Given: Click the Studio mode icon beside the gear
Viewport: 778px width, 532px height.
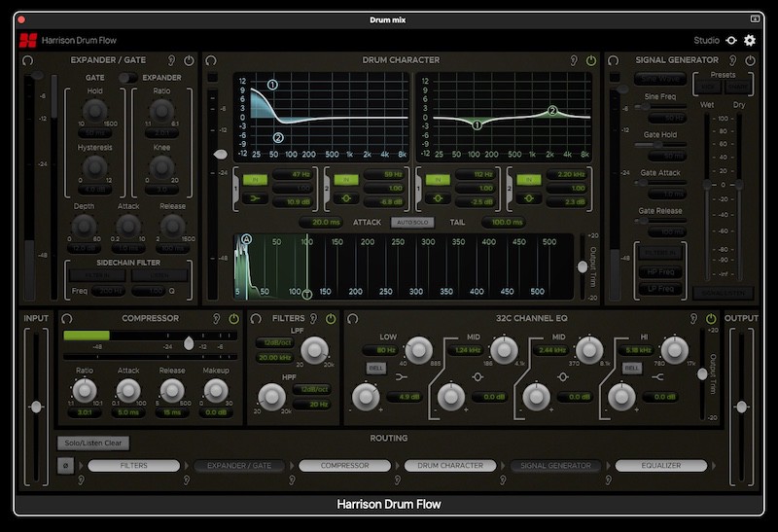Looking at the screenshot, I should [x=731, y=40].
